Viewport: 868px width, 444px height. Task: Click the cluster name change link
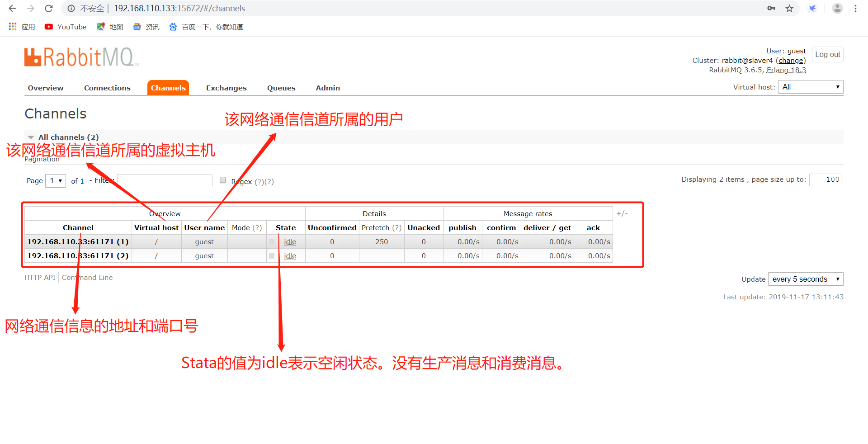point(791,60)
